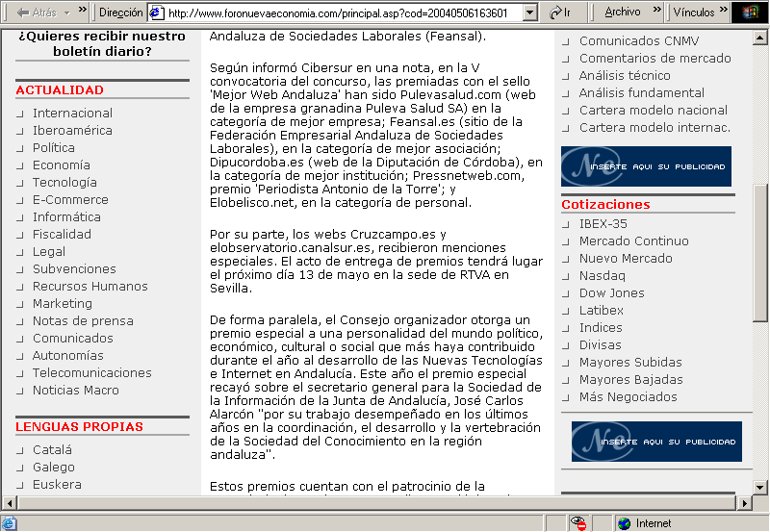The height and width of the screenshot is (532, 770).
Task: Open Más Negociados link
Action: tap(629, 396)
